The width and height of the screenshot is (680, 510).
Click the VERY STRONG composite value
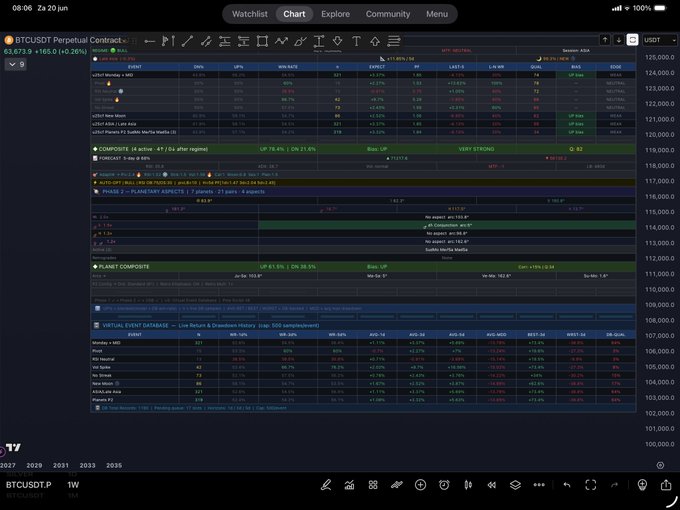(x=476, y=149)
